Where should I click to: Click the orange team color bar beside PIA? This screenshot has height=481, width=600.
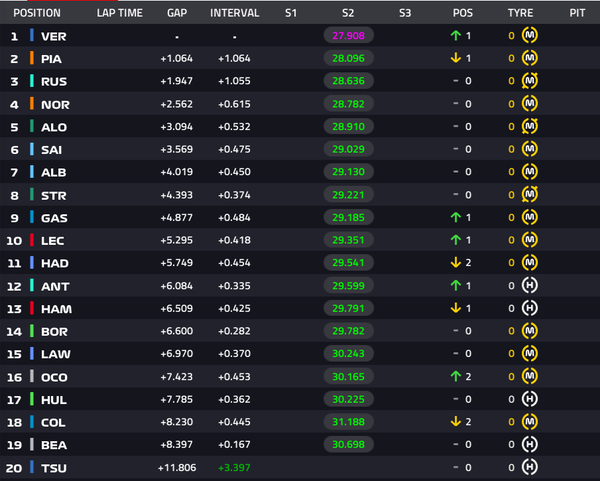pyautogui.click(x=32, y=58)
